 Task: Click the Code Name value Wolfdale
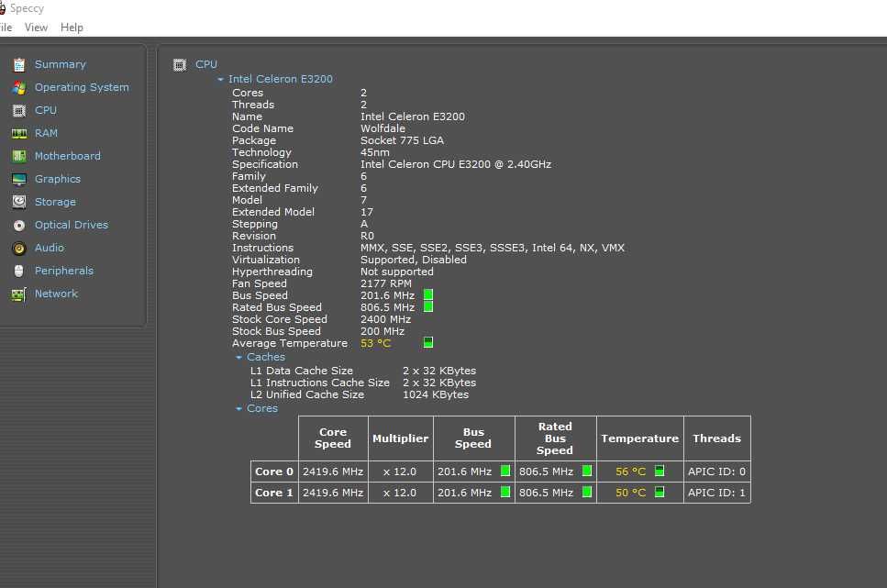click(x=383, y=128)
